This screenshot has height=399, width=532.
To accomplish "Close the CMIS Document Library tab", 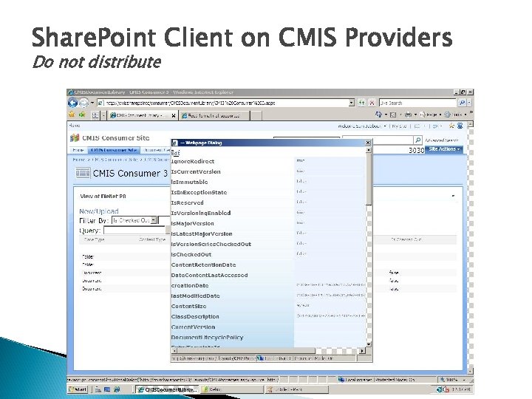I will click(x=174, y=116).
